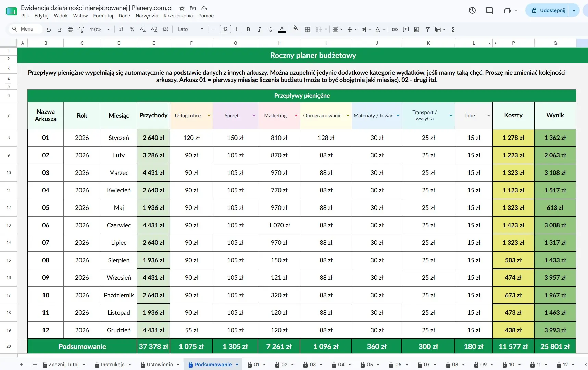Open the Wstaw menu
Viewport: 588px width, 370px height.
point(80,16)
